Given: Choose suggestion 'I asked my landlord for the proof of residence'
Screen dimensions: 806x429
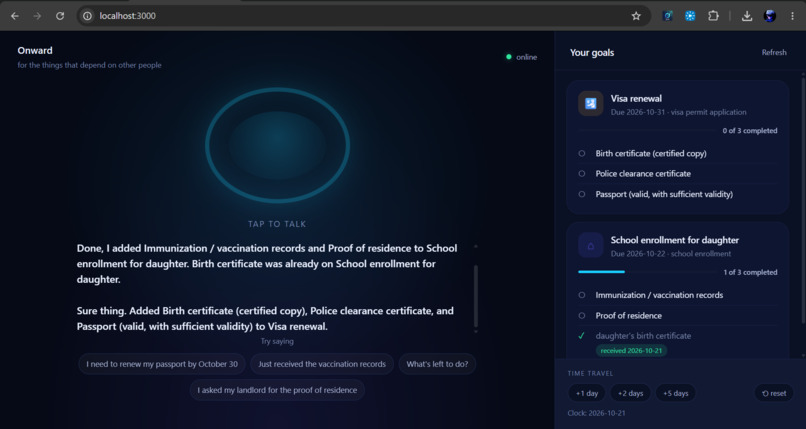Looking at the screenshot, I should [277, 390].
